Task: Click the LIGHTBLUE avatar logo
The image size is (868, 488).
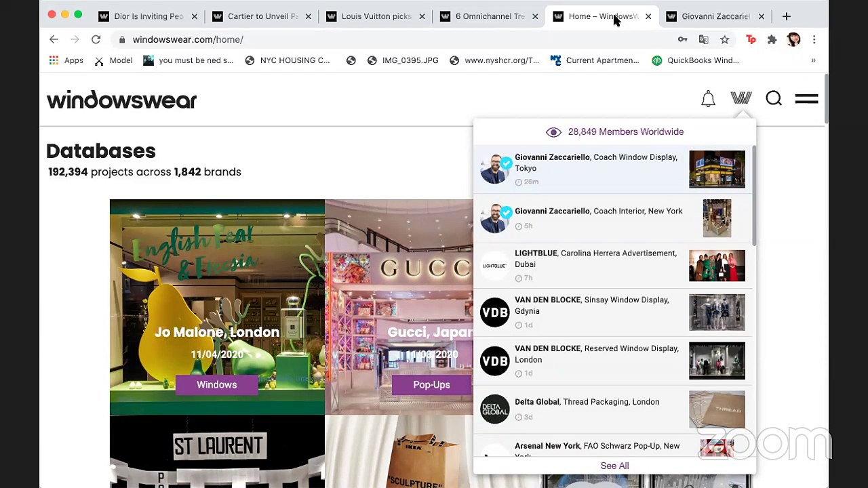Action: (494, 266)
